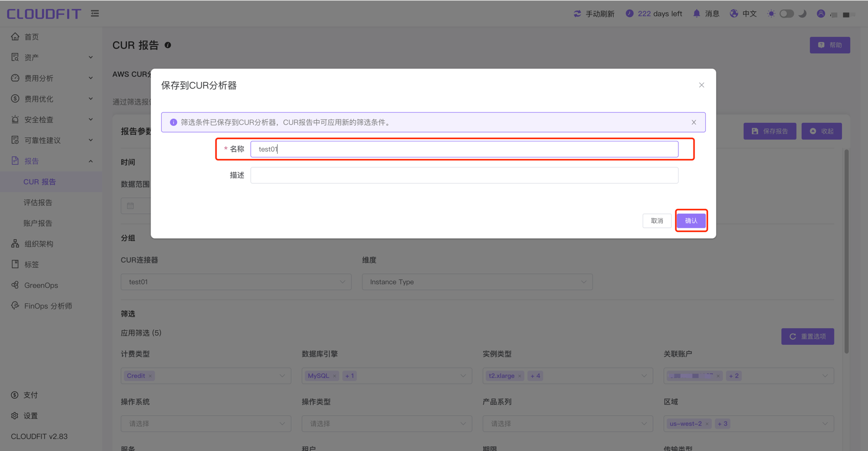Image resolution: width=868 pixels, height=451 pixels.
Task: Open the 实例类型 dropdown arrow
Action: [x=644, y=376]
